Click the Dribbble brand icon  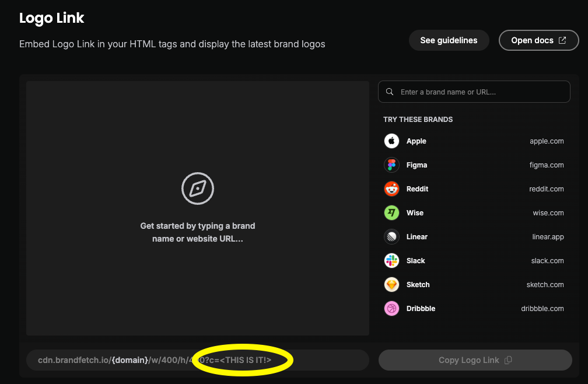pos(391,308)
